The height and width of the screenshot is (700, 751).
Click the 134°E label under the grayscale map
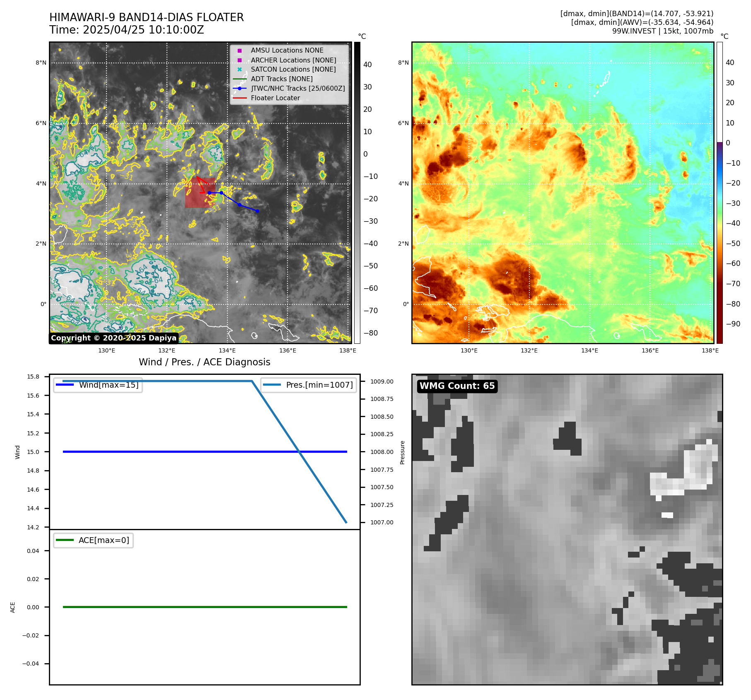point(227,350)
